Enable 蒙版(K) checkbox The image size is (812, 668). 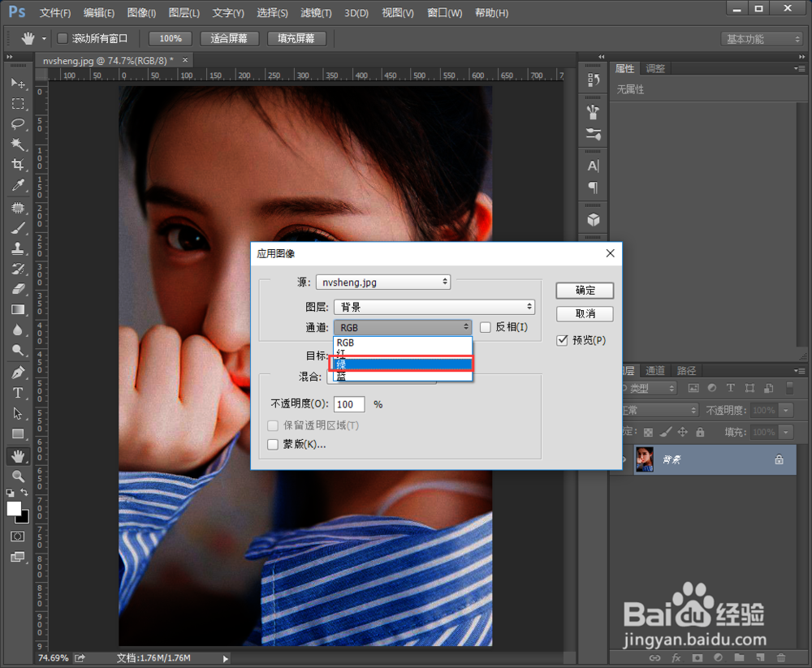coord(273,444)
